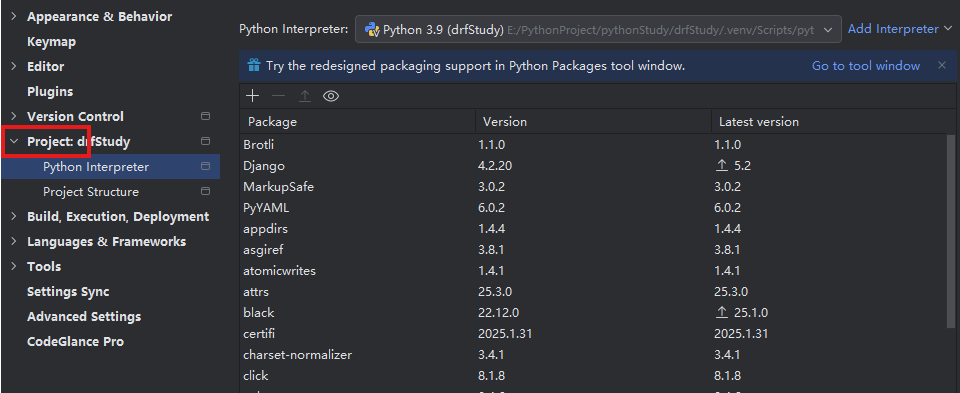
Task: Toggle show early releases eye icon
Action: pos(331,96)
